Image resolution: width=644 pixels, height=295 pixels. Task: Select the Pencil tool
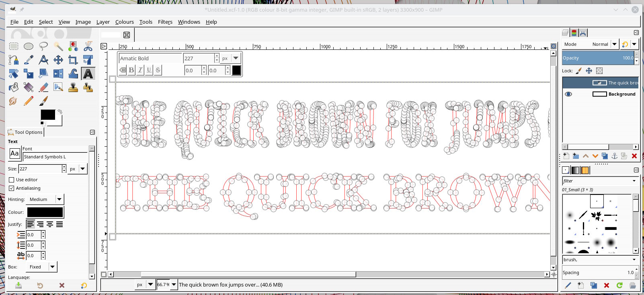pyautogui.click(x=29, y=100)
